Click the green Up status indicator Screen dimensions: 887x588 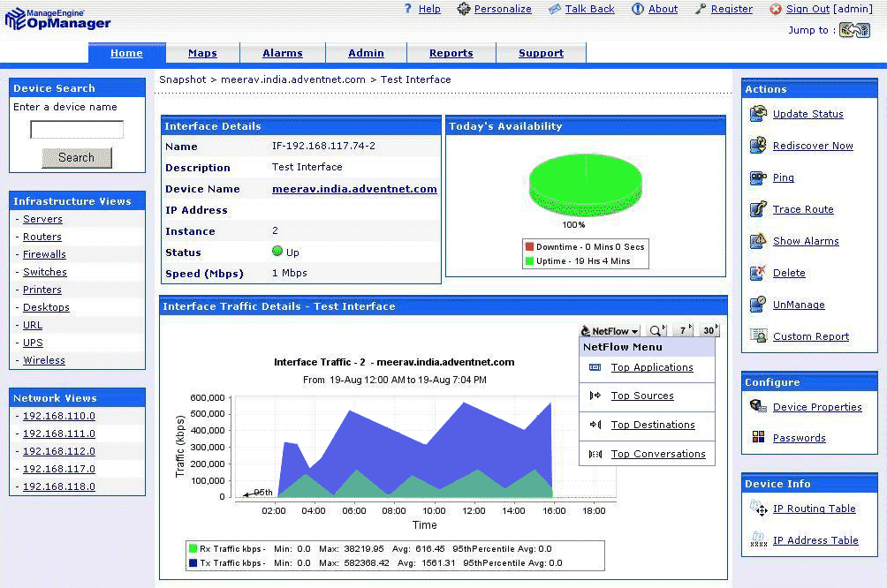[277, 251]
